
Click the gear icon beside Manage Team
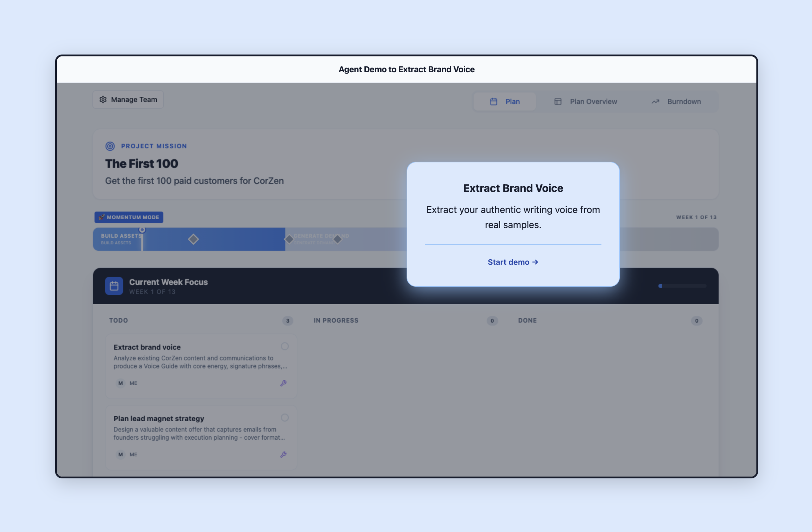pos(103,99)
